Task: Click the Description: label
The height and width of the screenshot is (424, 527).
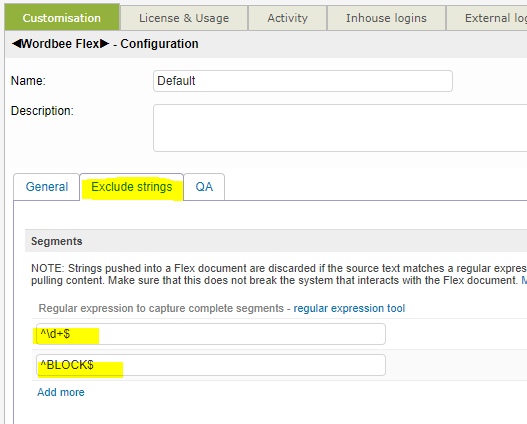Action: pos(42,111)
